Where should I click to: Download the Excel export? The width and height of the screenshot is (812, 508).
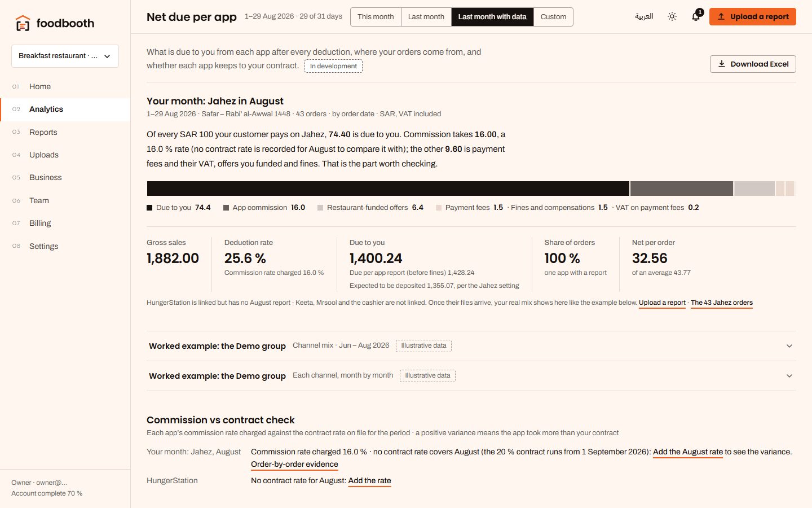[x=753, y=64]
